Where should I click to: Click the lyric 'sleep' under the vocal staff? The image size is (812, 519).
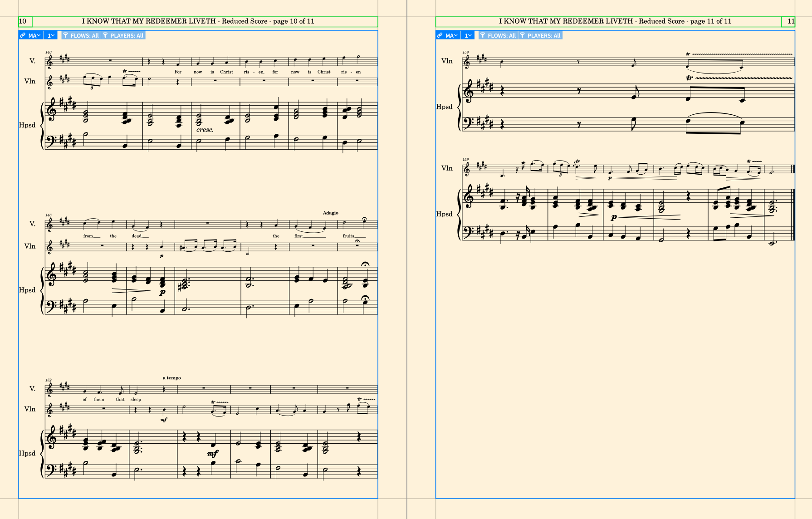[x=136, y=400]
